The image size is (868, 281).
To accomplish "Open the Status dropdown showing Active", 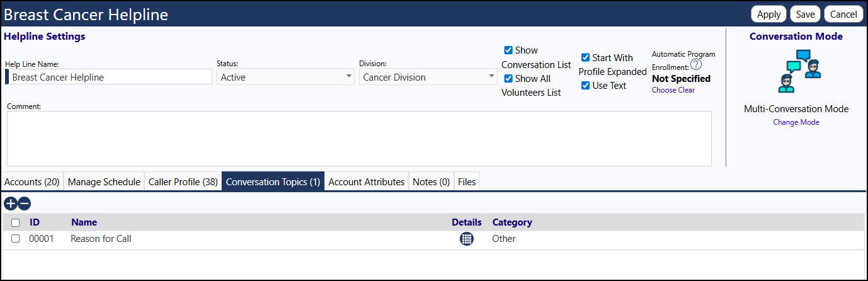I will [x=286, y=77].
